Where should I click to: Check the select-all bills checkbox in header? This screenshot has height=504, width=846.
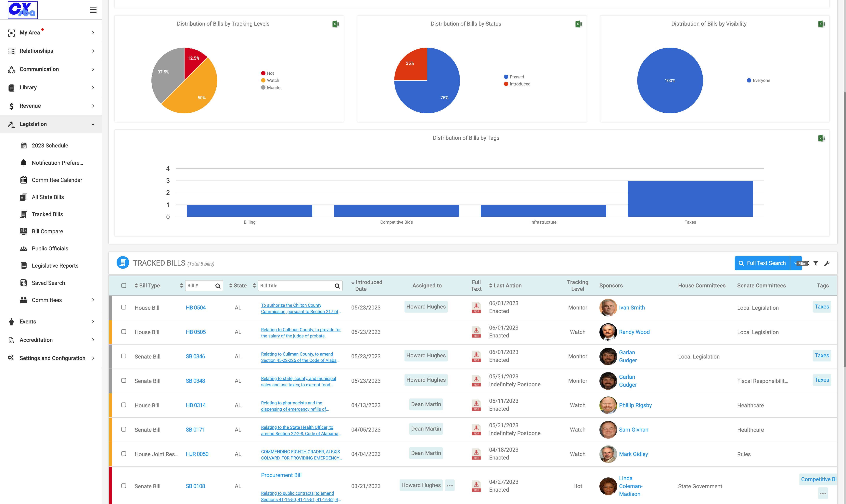124,286
